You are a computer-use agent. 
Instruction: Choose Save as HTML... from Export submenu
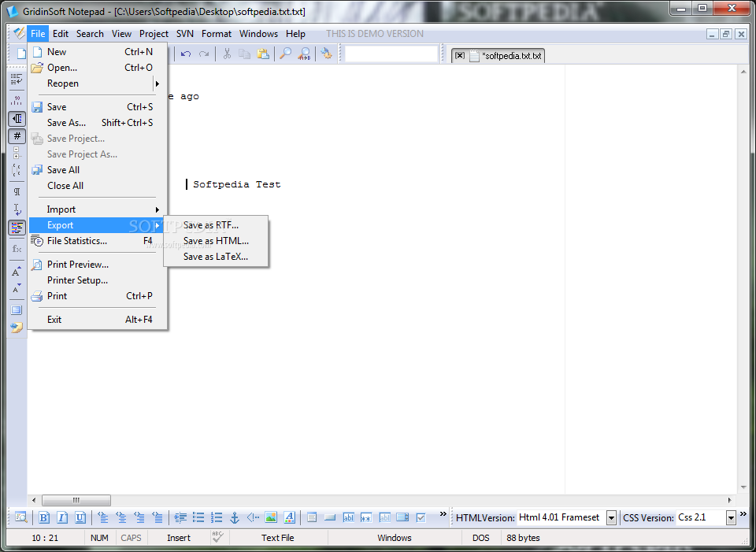coord(216,241)
